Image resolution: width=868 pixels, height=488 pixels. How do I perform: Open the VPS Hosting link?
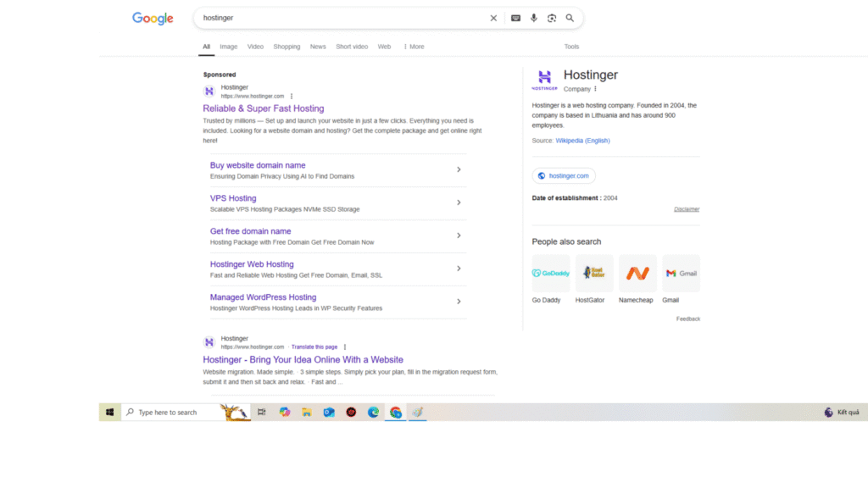click(233, 198)
